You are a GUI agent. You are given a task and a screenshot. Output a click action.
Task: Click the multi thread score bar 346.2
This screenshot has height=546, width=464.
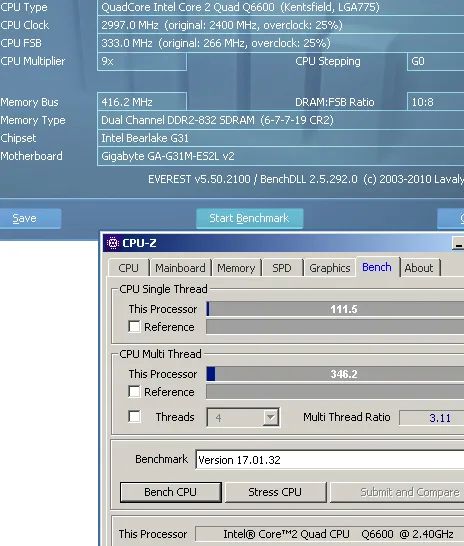335,374
